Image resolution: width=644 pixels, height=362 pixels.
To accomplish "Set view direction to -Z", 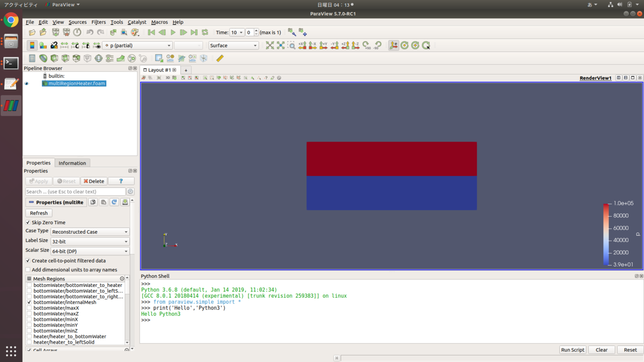I will [x=356, y=46].
